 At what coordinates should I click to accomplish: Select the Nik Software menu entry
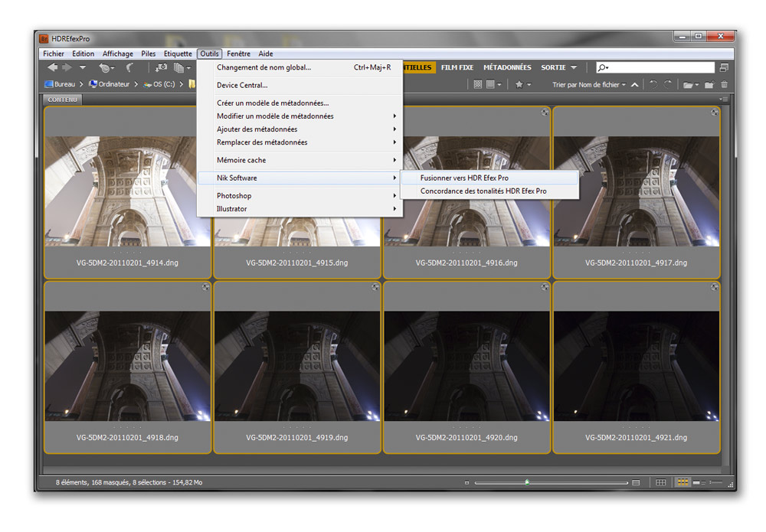coord(300,178)
